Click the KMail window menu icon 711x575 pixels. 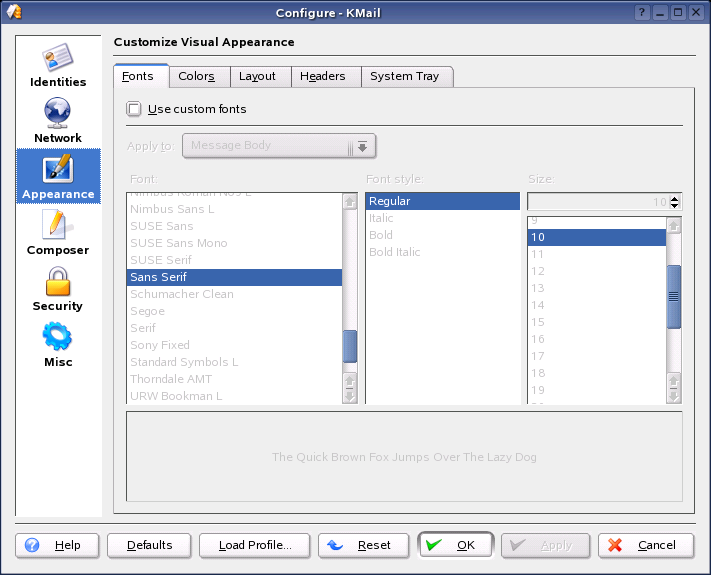[14, 12]
